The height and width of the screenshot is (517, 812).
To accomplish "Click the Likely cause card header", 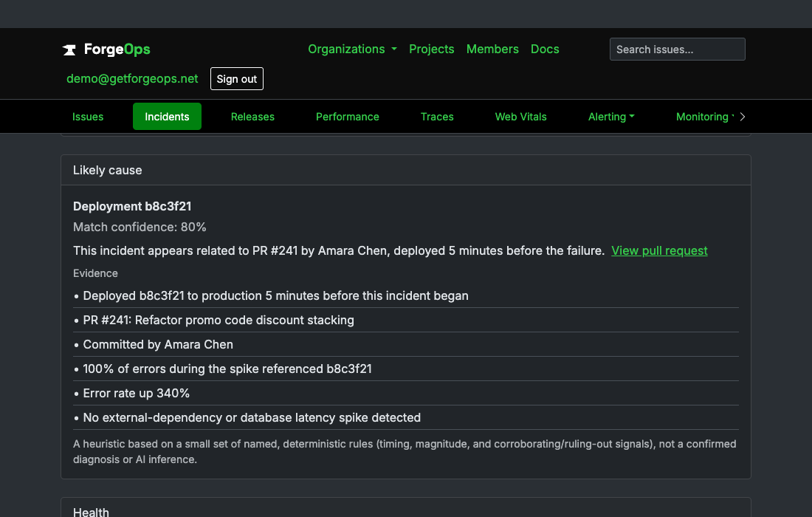I will pos(406,170).
